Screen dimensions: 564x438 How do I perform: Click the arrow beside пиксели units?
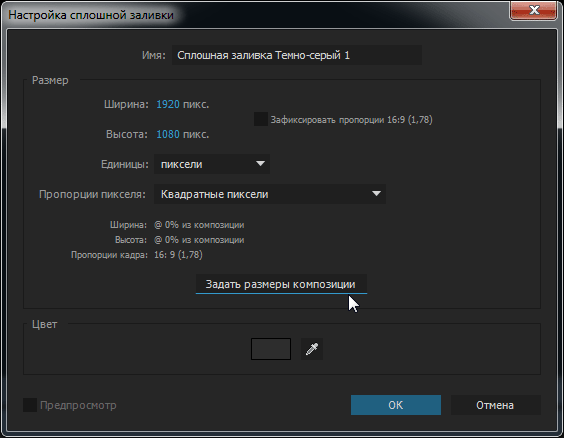260,164
